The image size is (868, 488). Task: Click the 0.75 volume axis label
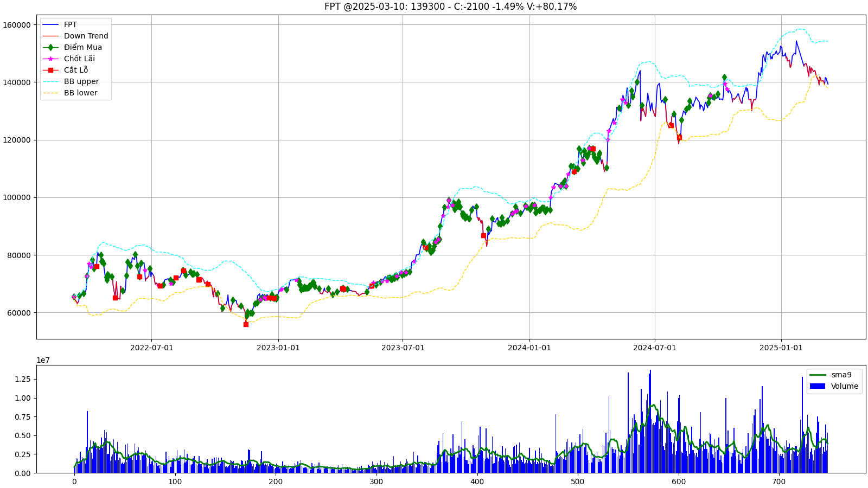[x=22, y=417]
